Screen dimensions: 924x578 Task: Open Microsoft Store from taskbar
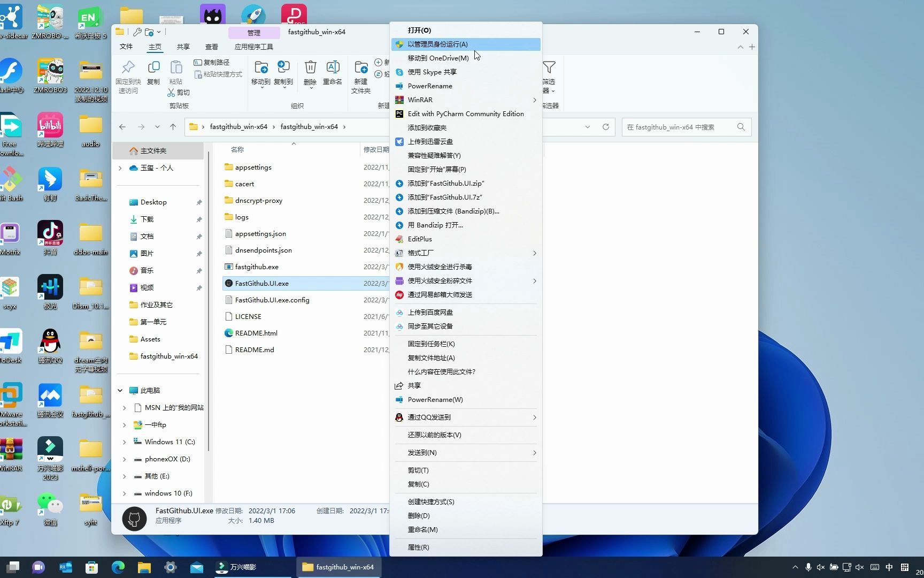coord(92,567)
